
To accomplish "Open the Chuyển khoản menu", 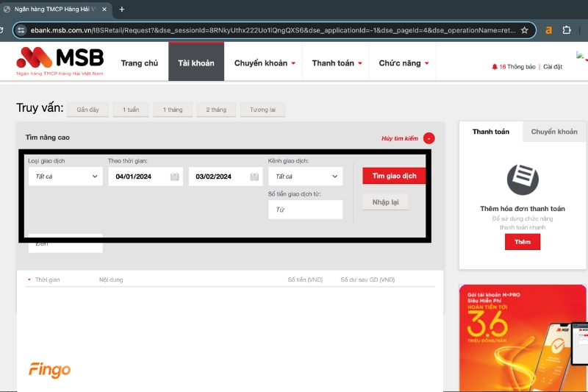I will point(265,63).
